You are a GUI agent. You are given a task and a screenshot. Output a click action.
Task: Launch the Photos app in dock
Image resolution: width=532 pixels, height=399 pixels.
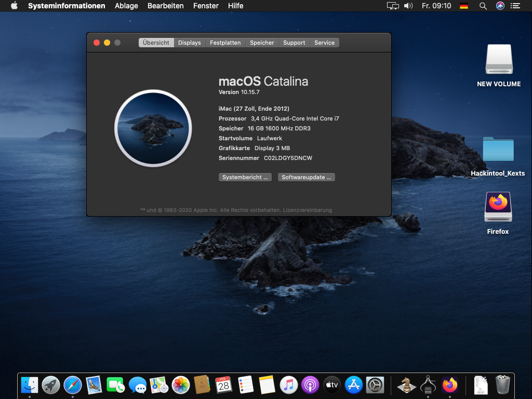click(x=181, y=385)
